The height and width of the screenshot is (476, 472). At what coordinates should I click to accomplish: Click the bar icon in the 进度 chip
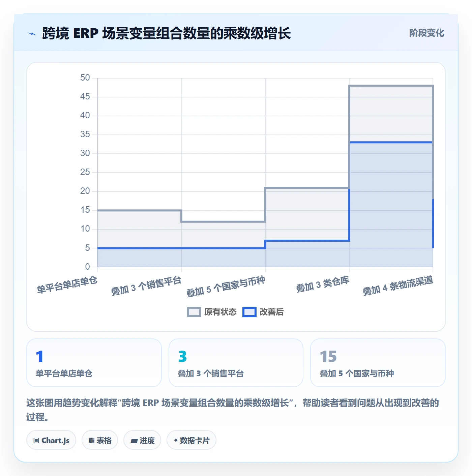[x=134, y=441]
